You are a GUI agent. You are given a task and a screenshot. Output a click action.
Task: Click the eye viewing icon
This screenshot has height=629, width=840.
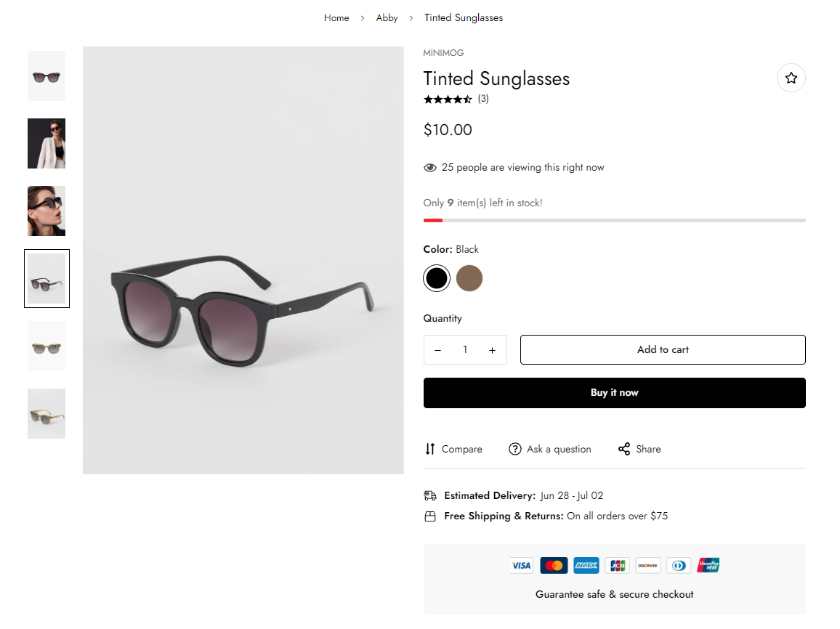pos(430,168)
